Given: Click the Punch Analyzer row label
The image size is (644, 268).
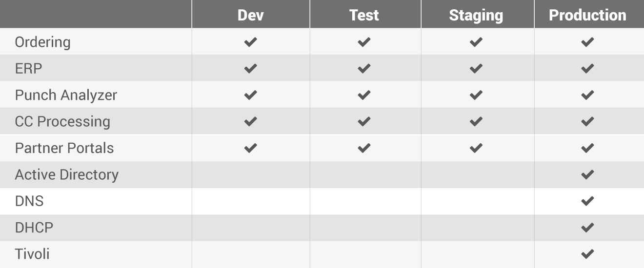Looking at the screenshot, I should [x=66, y=95].
